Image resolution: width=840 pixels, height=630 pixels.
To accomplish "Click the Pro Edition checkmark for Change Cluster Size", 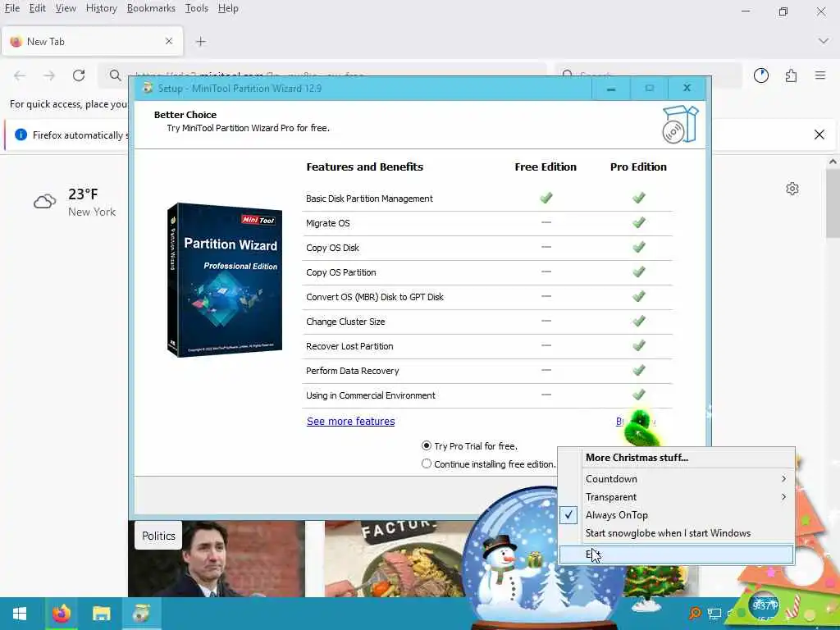I will coord(638,321).
